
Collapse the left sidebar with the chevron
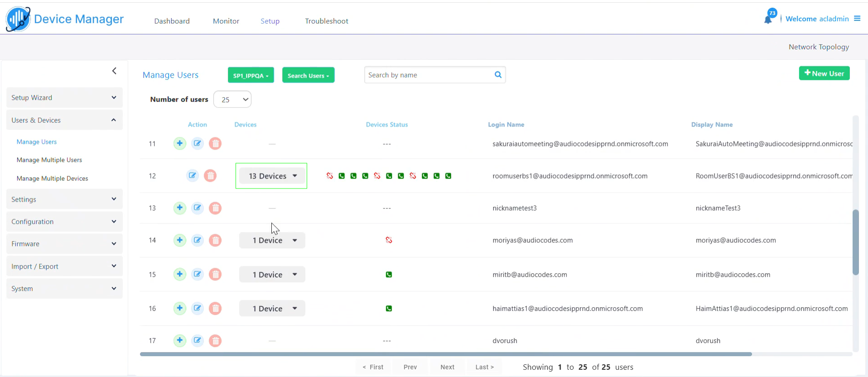pyautogui.click(x=114, y=71)
